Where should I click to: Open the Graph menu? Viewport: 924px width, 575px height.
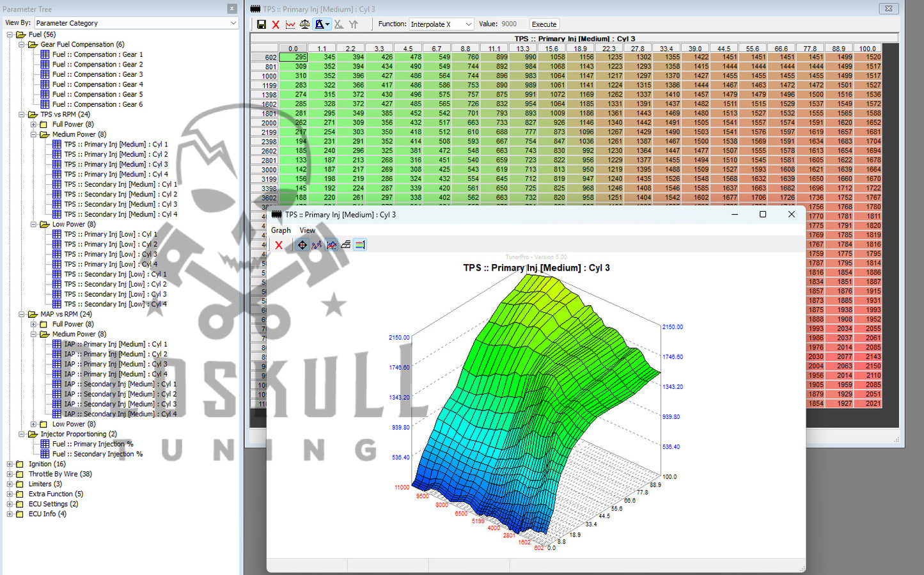(281, 230)
